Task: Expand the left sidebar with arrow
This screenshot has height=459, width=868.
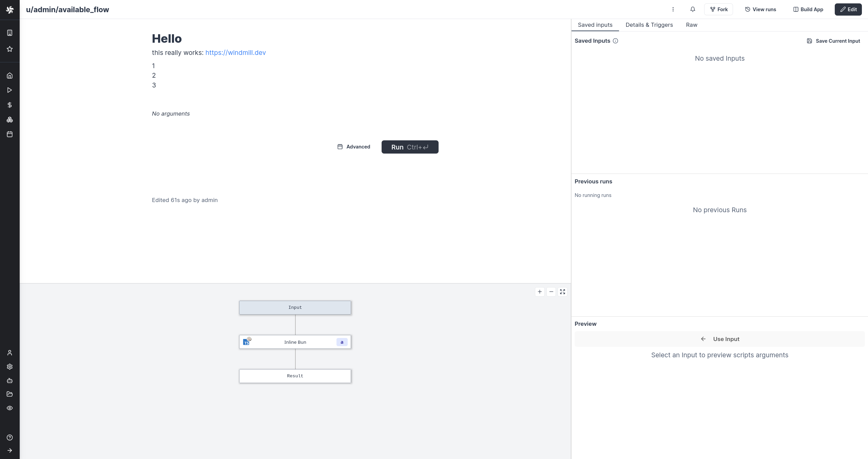Action: click(10, 451)
